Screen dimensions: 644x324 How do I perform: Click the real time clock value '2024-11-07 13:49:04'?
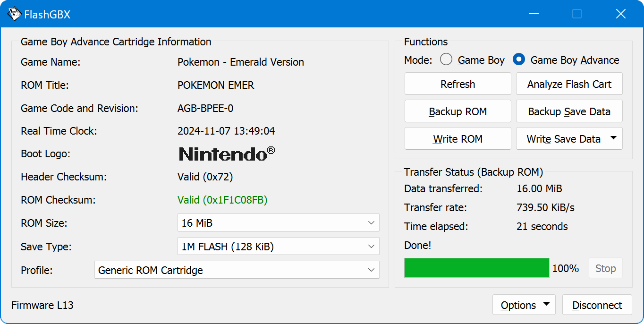click(x=226, y=131)
